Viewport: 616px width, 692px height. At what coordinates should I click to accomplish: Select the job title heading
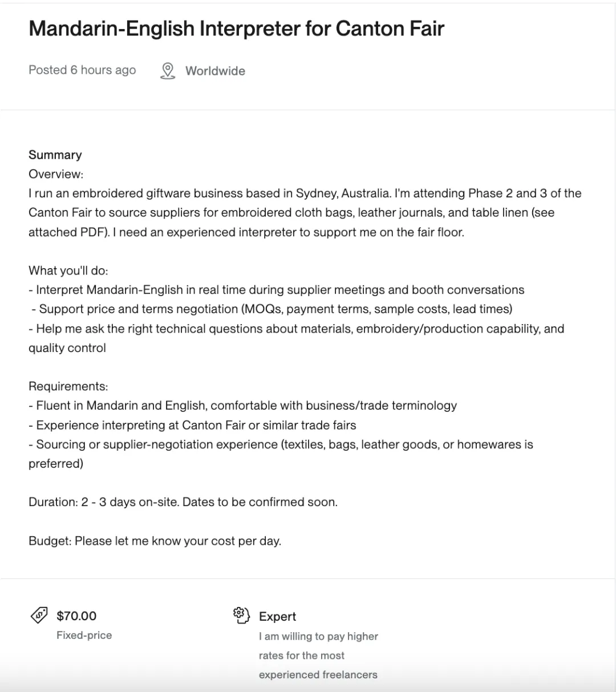pyautogui.click(x=236, y=29)
